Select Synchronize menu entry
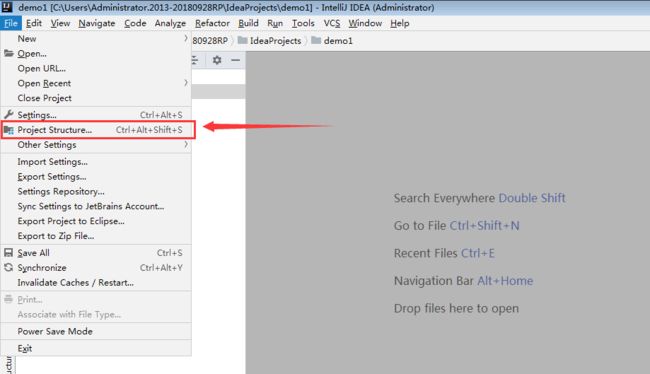The image size is (650, 374). [x=96, y=268]
